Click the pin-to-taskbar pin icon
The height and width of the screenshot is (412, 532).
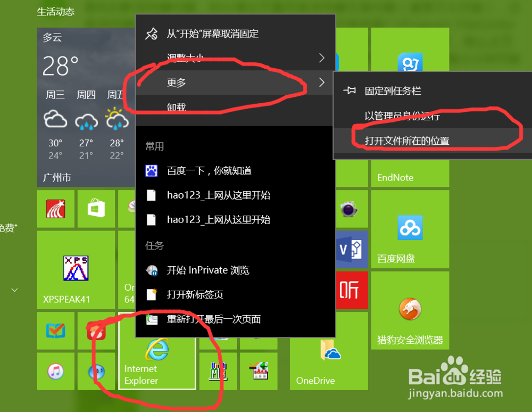coord(350,90)
